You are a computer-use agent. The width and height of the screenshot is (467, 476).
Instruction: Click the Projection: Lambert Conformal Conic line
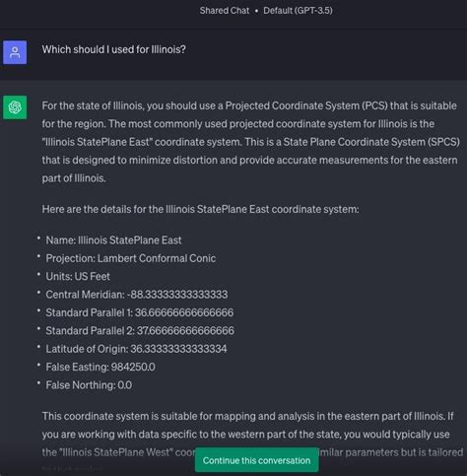131,258
